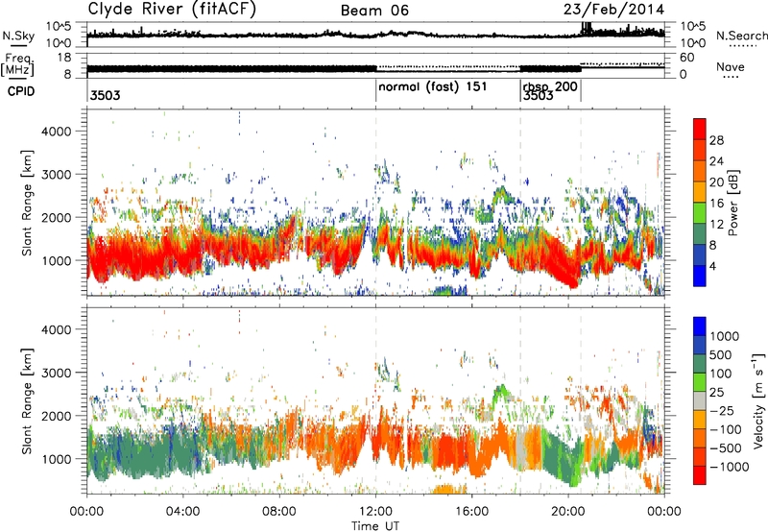Click the '28' power colorbar tick

click(716, 140)
